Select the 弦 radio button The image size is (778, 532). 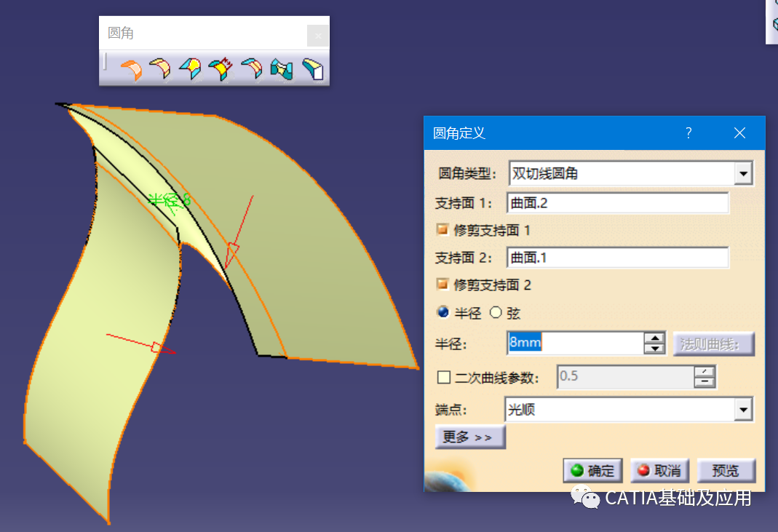point(496,312)
